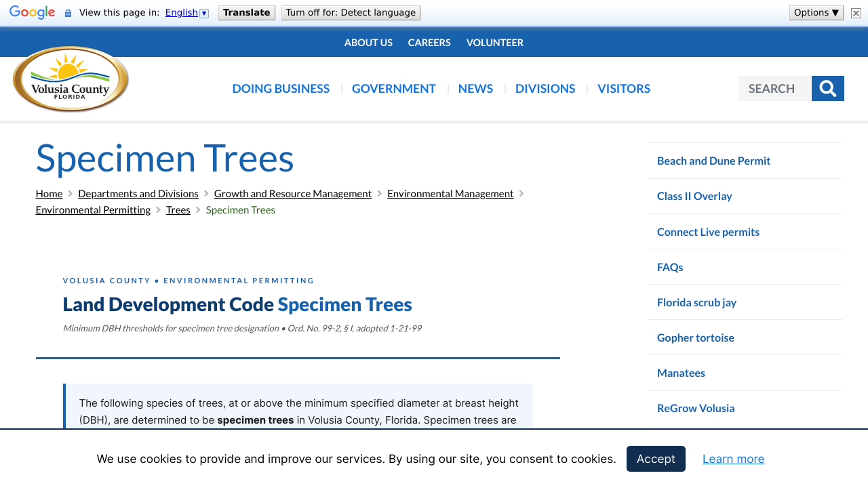Open the Visitors menu
Viewport: 868px width, 488px height.
[624, 88]
